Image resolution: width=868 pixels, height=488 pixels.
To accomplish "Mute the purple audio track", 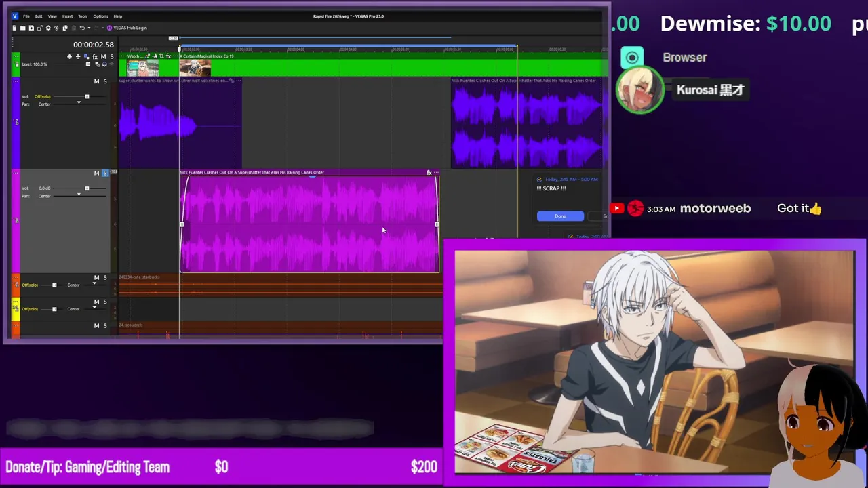I will point(96,81).
